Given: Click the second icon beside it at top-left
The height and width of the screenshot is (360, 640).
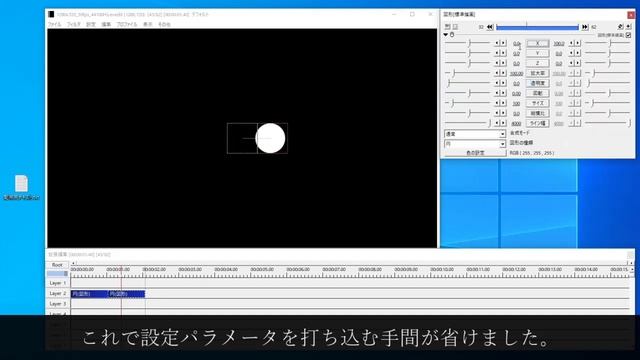Looking at the screenshot, I should [455, 27].
